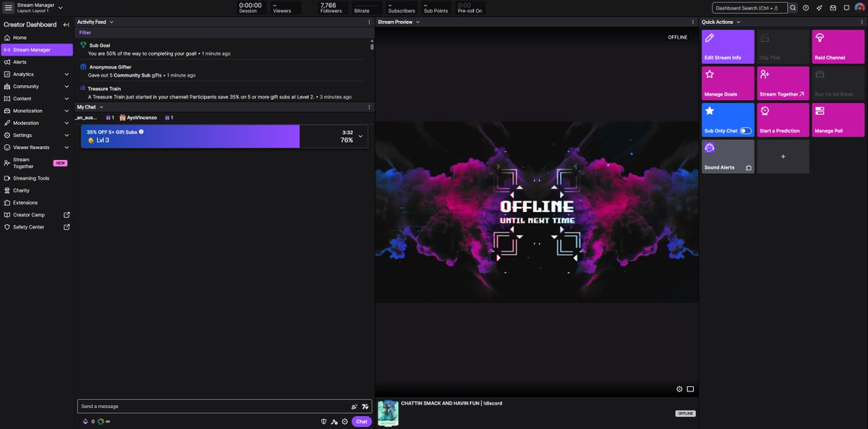The width and height of the screenshot is (868, 429).
Task: Open stream preview settings gear icon
Action: (x=679, y=389)
